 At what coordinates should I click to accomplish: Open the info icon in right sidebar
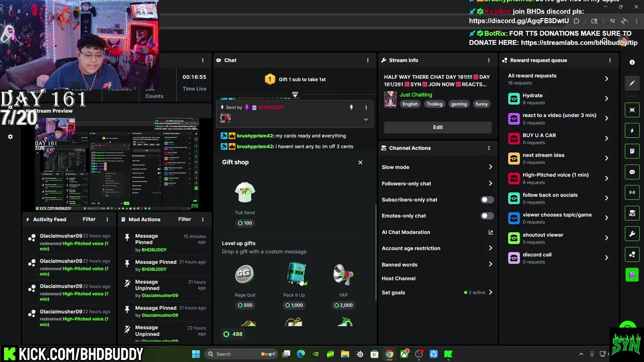pyautogui.click(x=632, y=62)
